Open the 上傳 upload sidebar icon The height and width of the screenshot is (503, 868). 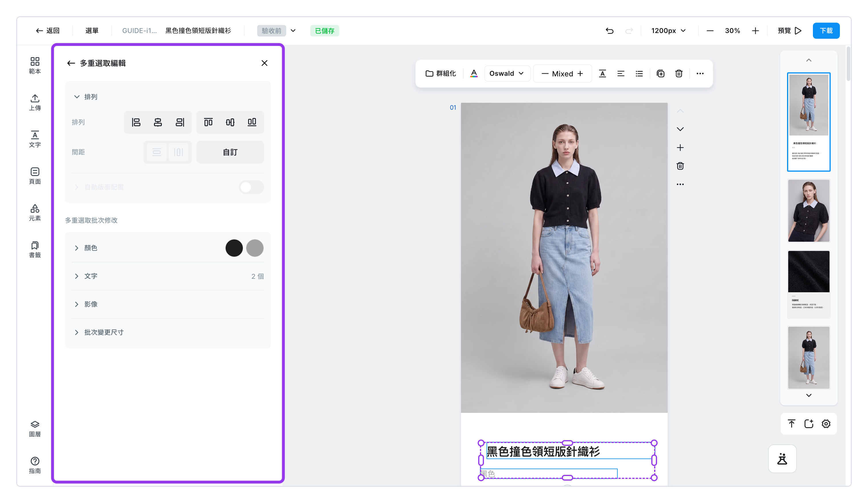[35, 102]
